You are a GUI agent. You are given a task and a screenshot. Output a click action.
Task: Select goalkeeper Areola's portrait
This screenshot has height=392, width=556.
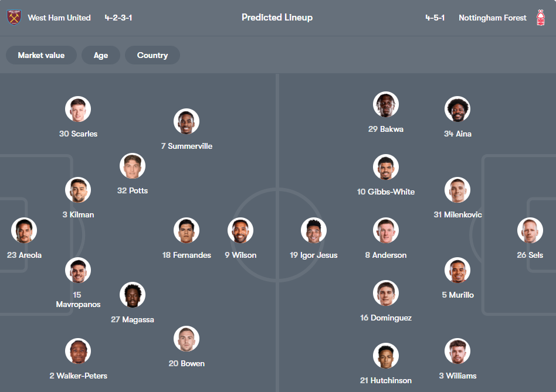click(23, 230)
